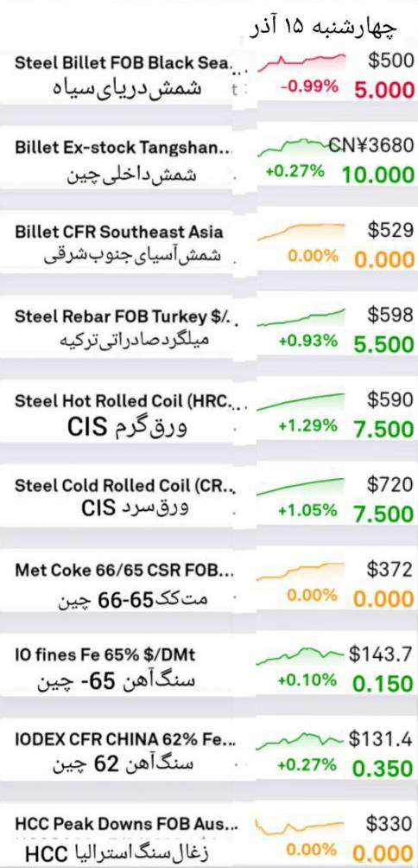Screen dimensions: 418x868
Task: Select the Billet Ex-stock Tangshan row title
Action: click(x=123, y=148)
